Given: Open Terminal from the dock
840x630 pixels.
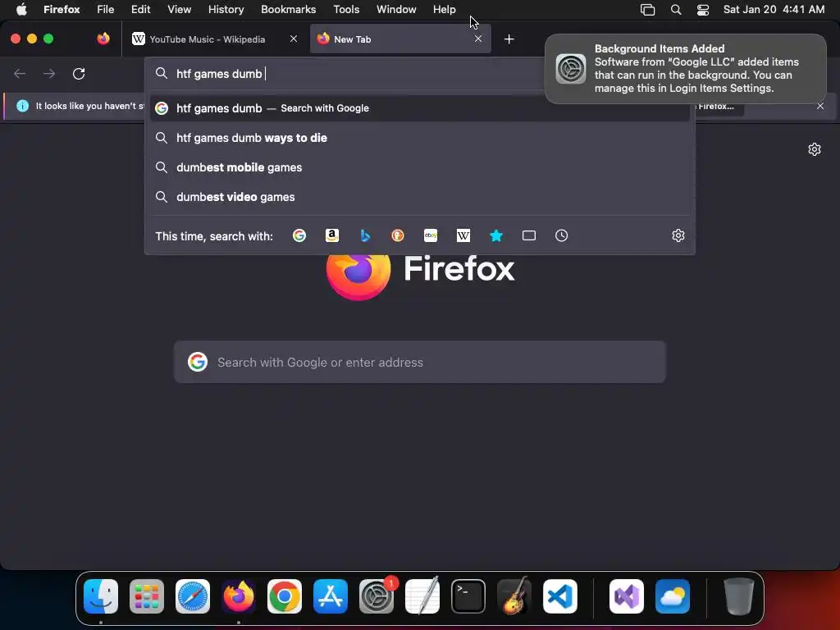Looking at the screenshot, I should [x=468, y=596].
